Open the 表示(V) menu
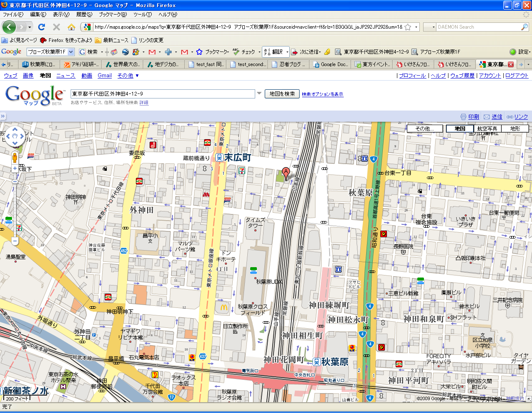 pos(61,15)
